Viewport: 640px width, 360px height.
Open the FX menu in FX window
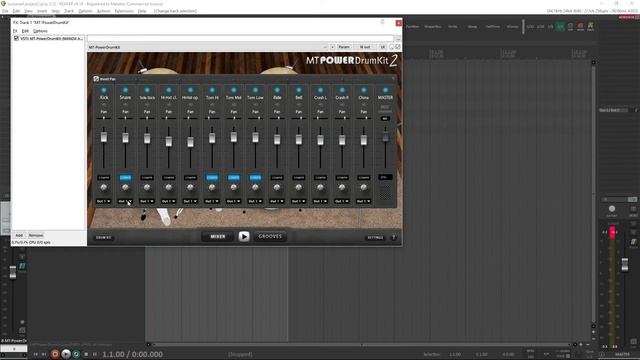15,31
